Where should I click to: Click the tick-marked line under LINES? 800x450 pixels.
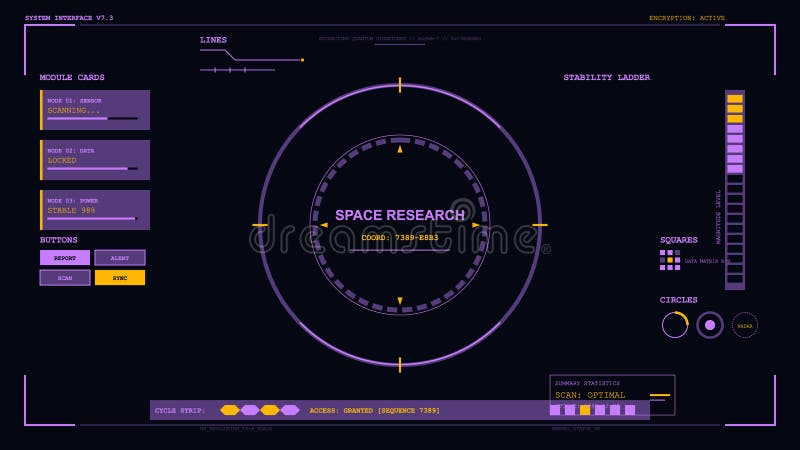pyautogui.click(x=238, y=70)
